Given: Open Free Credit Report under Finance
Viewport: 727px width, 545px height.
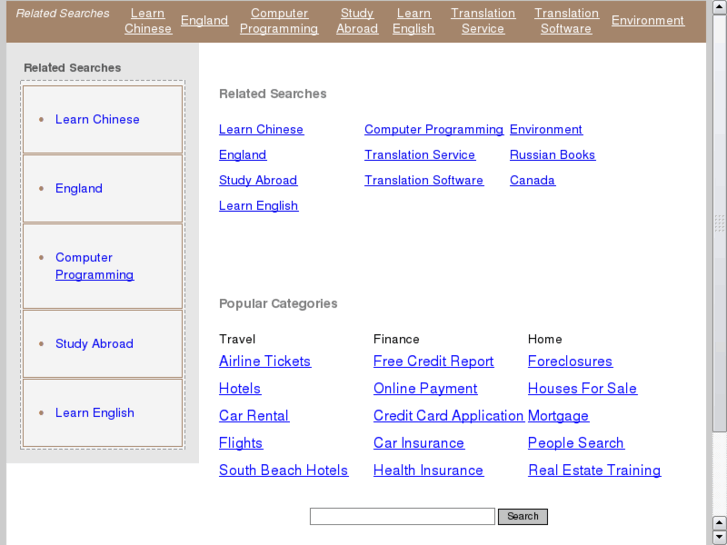Looking at the screenshot, I should pos(434,361).
